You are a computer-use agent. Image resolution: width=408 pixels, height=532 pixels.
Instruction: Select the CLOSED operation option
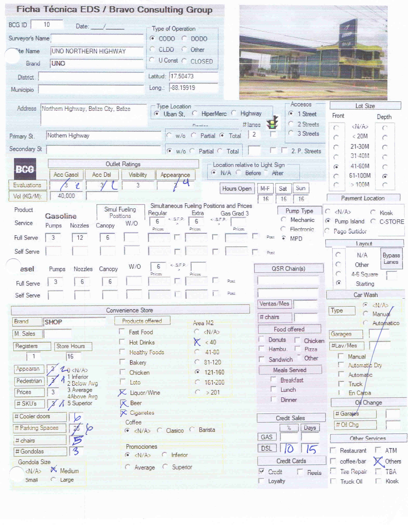coord(184,61)
